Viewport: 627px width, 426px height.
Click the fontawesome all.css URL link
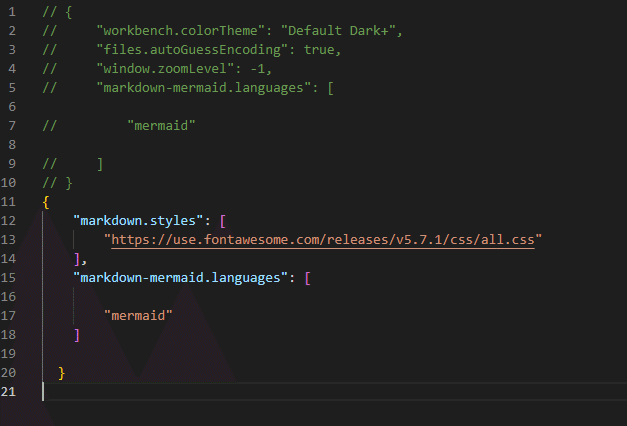323,240
